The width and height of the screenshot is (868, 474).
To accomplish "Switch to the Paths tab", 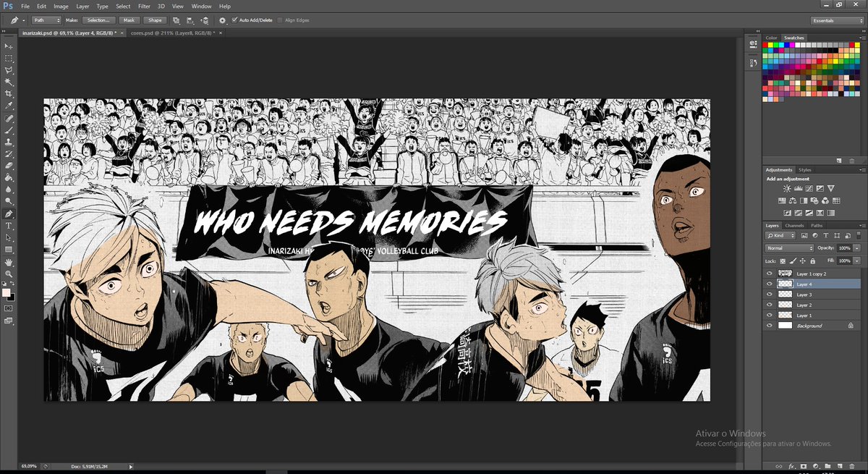I will (816, 226).
